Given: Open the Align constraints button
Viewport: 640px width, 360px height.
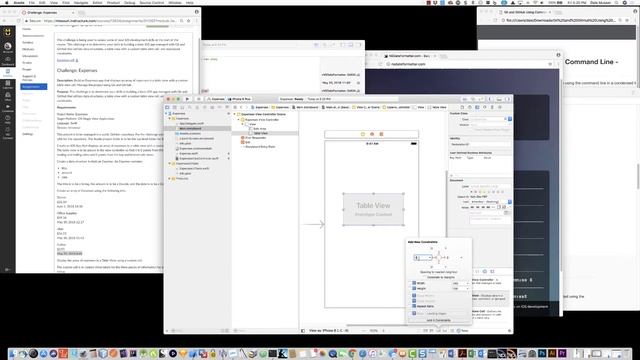Looking at the screenshot, I should [x=431, y=331].
